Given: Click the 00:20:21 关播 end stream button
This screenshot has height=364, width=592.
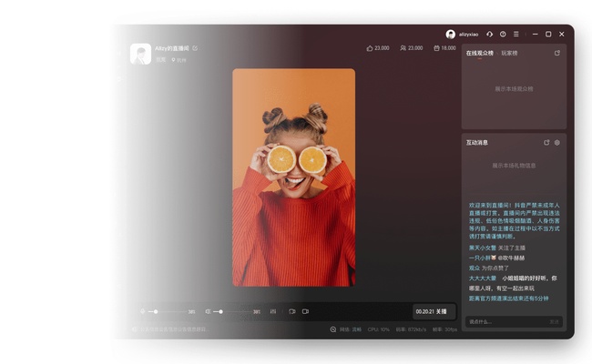Looking at the screenshot, I should click(434, 311).
